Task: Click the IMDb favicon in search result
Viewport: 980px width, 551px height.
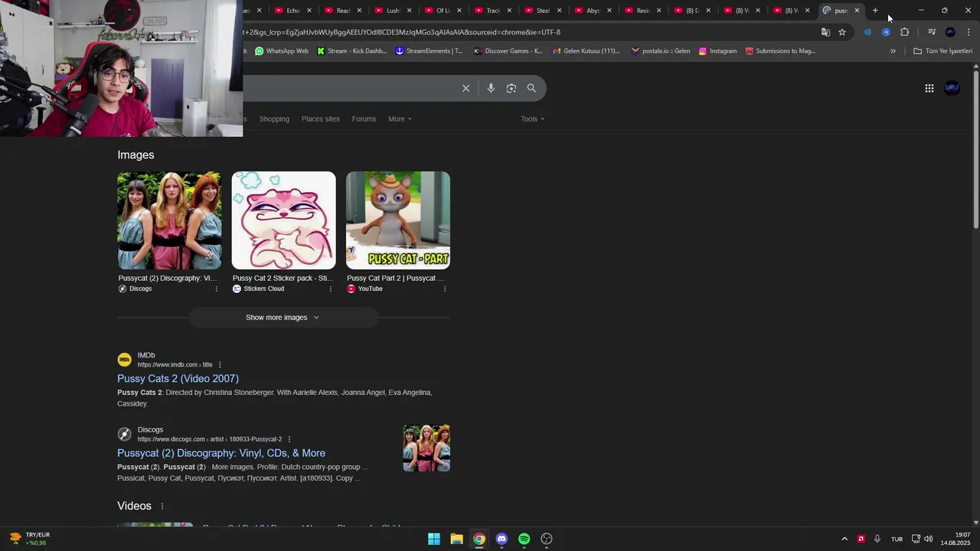Action: coord(124,360)
